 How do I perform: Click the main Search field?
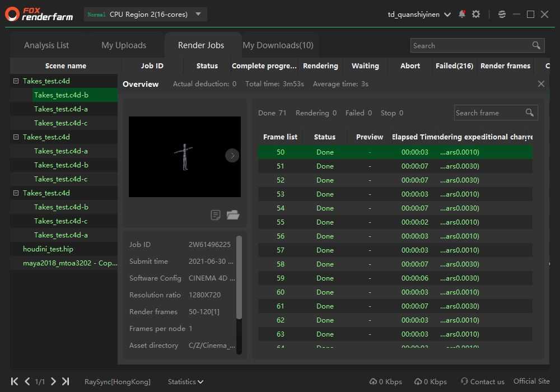[x=477, y=45]
